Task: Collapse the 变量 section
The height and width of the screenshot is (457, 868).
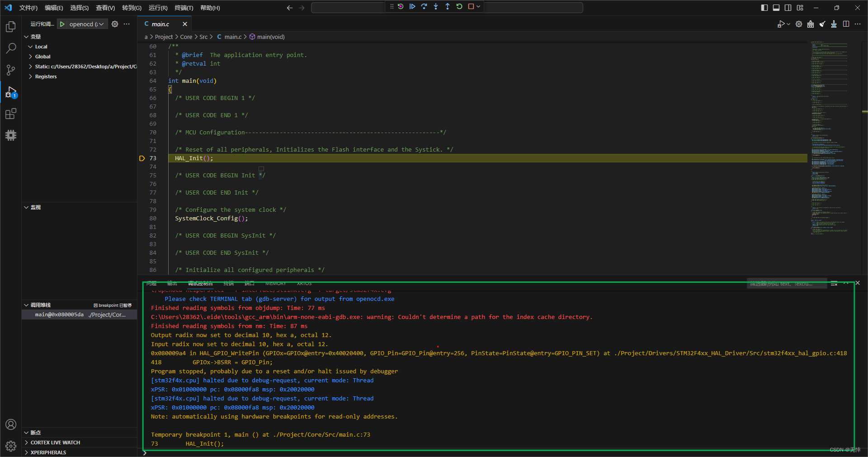Action: (x=26, y=37)
